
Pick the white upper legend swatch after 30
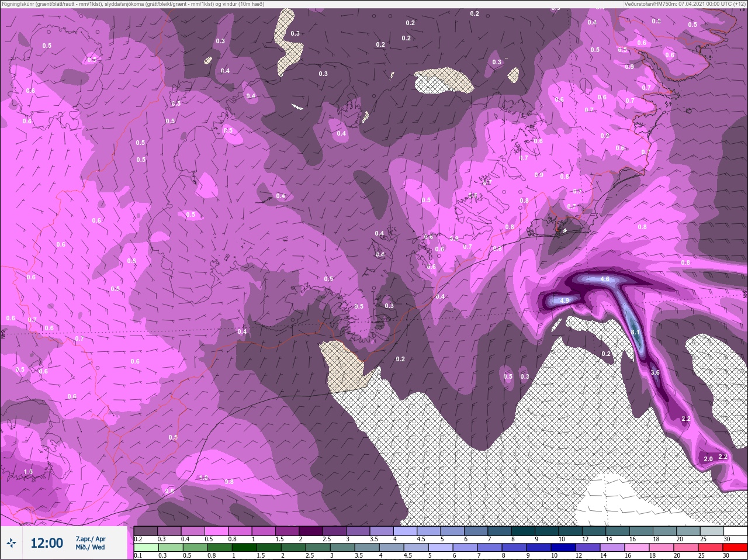[736, 531]
